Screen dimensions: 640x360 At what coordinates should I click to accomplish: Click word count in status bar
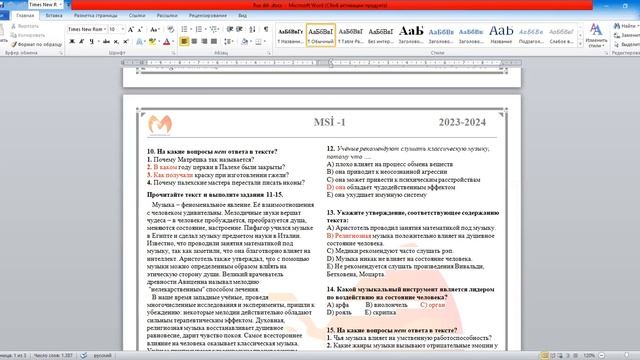[53, 356]
